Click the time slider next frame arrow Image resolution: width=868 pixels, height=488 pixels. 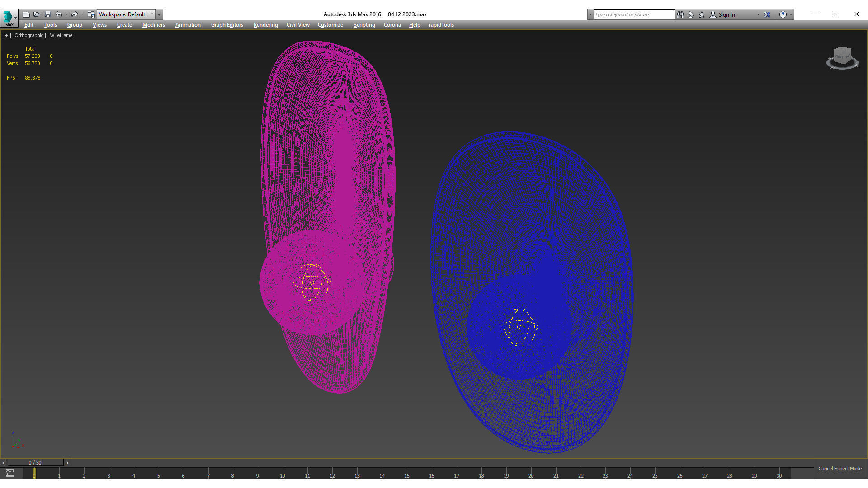click(x=67, y=463)
